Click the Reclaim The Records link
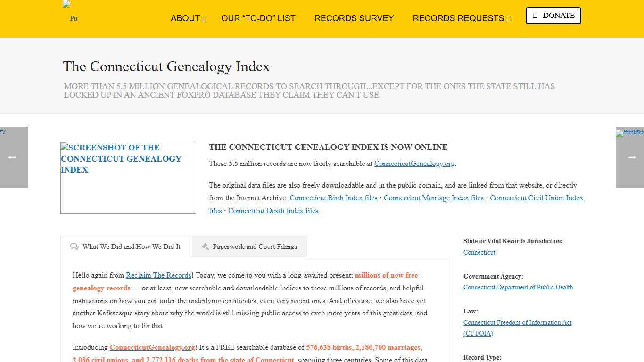644x362 pixels. [x=158, y=275]
